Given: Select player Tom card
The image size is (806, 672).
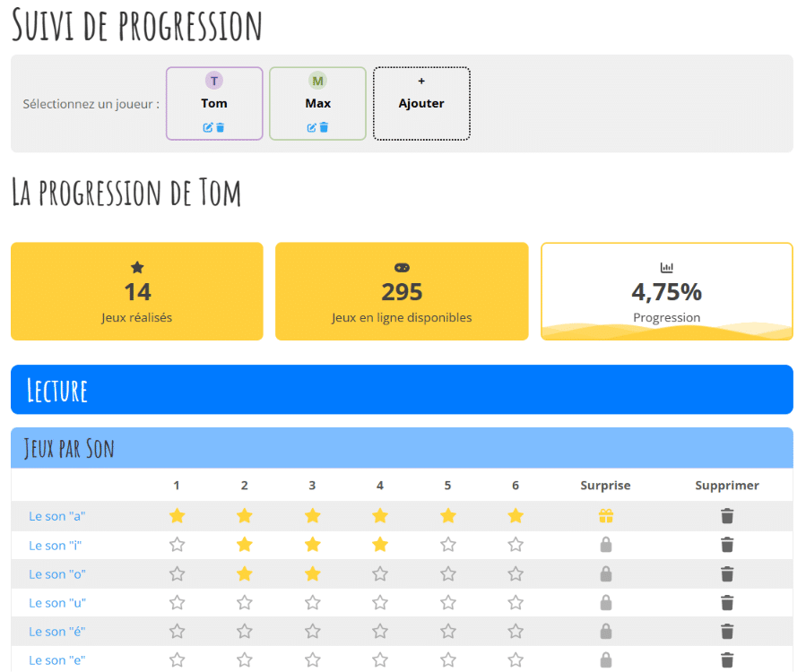Looking at the screenshot, I should (214, 103).
